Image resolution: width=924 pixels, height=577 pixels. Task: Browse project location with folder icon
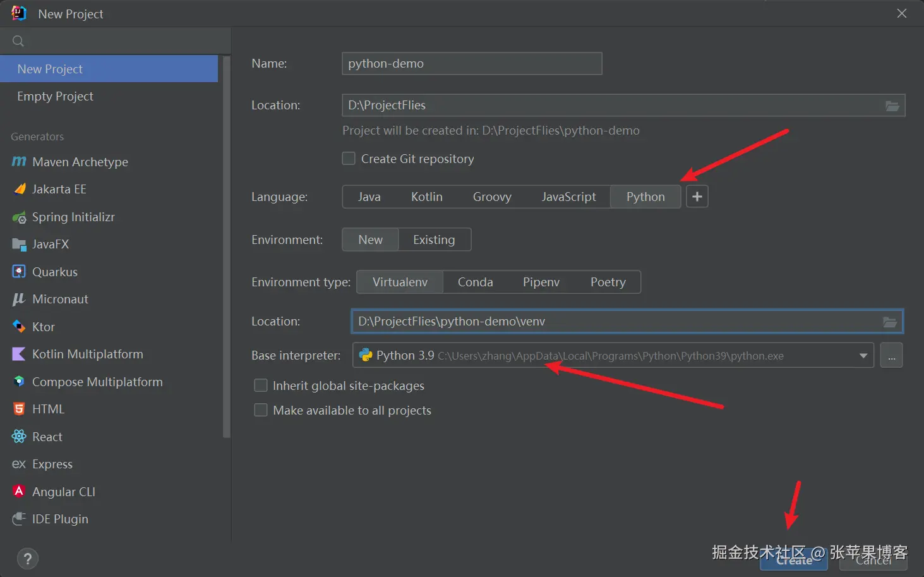pyautogui.click(x=892, y=106)
